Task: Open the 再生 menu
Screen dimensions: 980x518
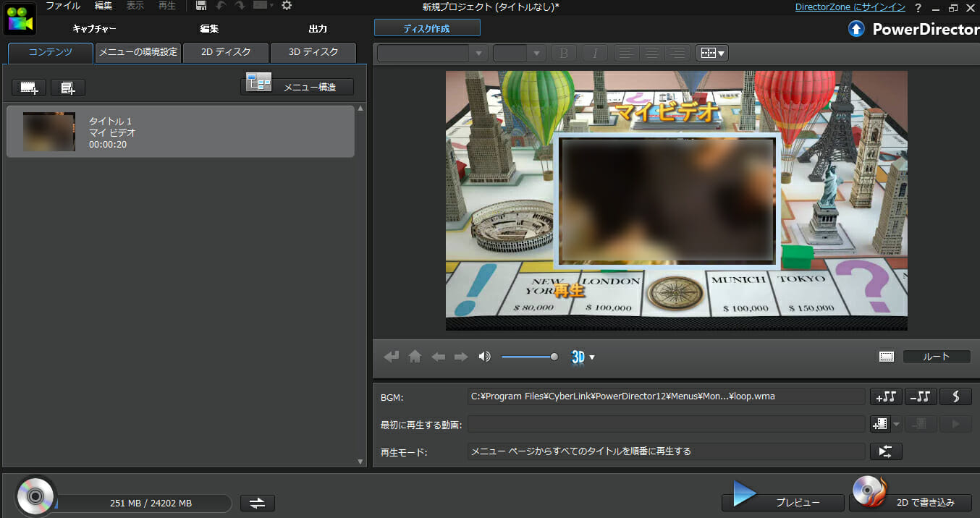Action: (x=167, y=6)
